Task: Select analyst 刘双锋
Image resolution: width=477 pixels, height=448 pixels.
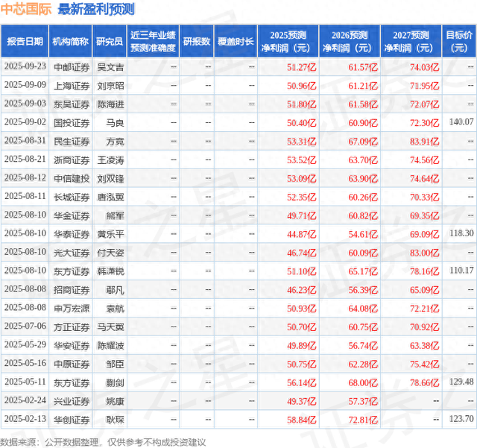Action: [x=110, y=179]
